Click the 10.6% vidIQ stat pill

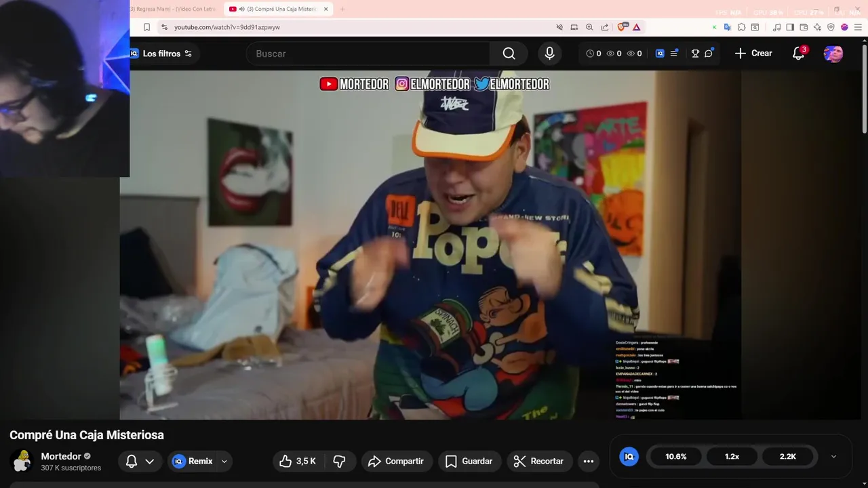point(676,457)
